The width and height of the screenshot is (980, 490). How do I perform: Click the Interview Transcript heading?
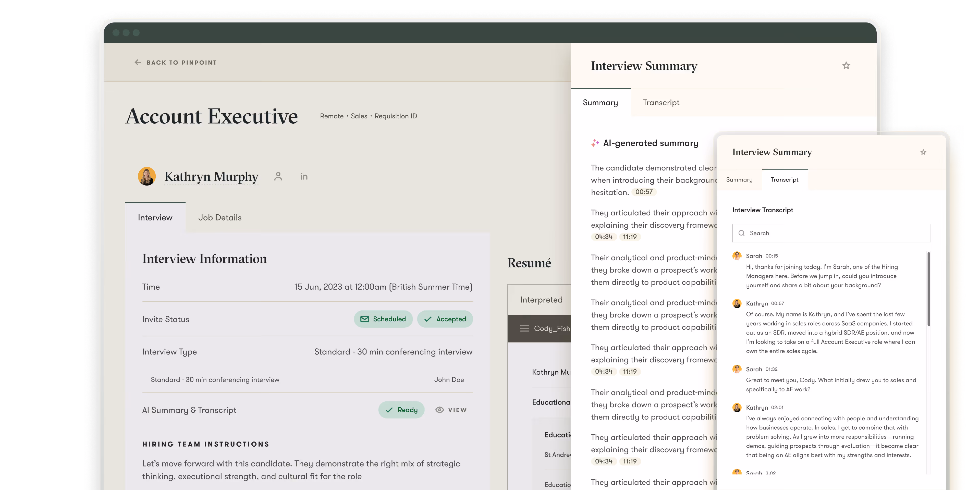[x=762, y=210]
